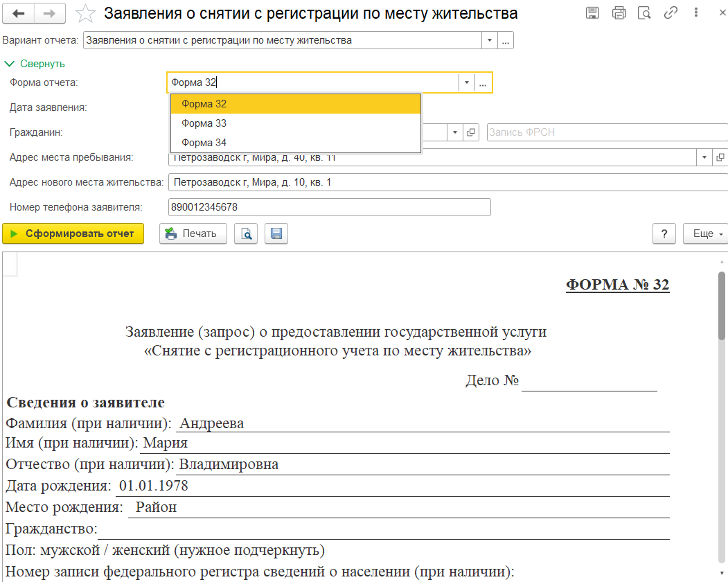Image resolution: width=728 pixels, height=582 pixels.
Task: Expand Вариант отчета dropdown arrow
Action: tap(490, 40)
